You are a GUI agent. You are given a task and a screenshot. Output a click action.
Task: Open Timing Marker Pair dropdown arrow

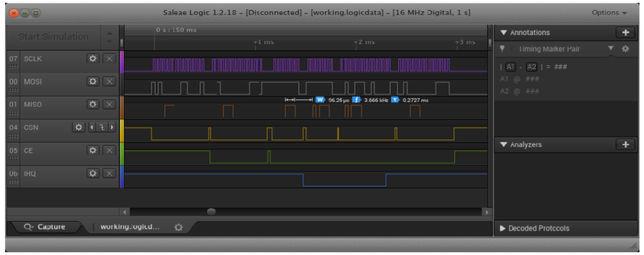tap(611, 48)
